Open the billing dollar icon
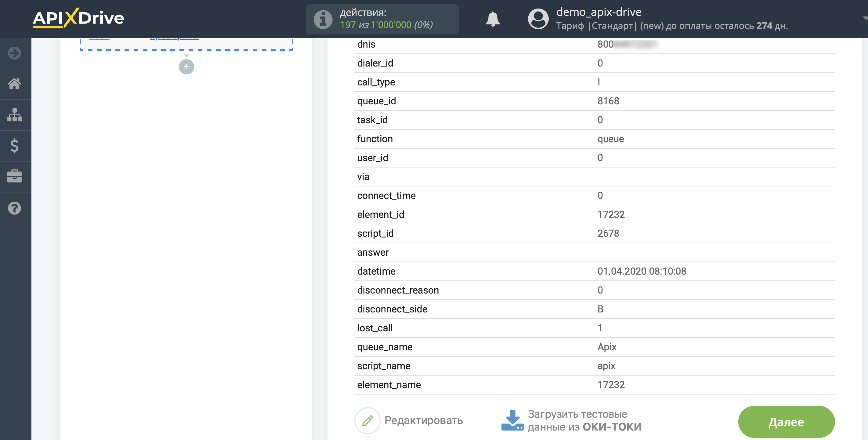 [x=14, y=146]
